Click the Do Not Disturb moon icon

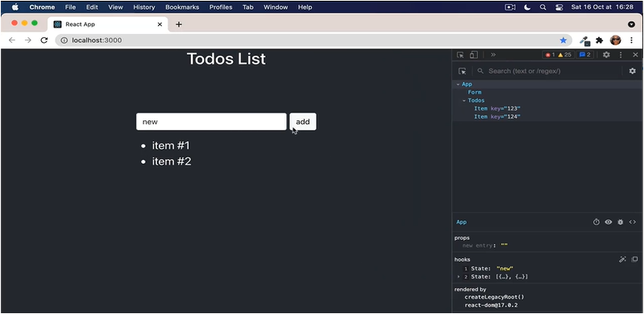[527, 7]
